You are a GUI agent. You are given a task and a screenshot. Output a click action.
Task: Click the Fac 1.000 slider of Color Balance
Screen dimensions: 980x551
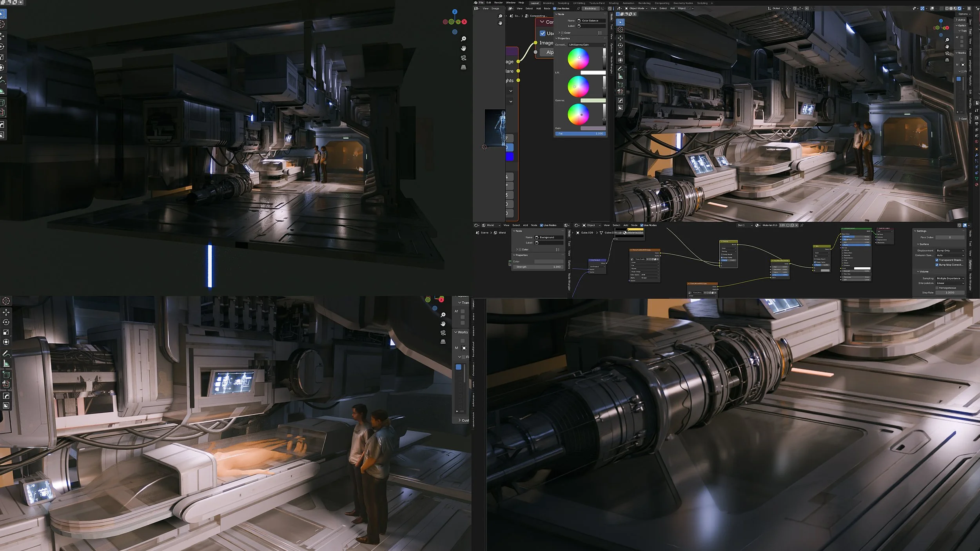click(581, 134)
